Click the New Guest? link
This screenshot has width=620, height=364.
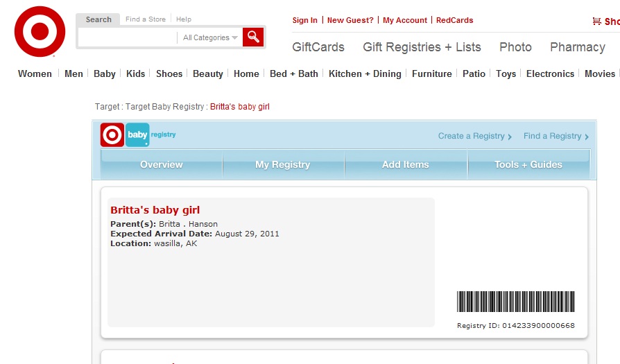[x=350, y=20]
